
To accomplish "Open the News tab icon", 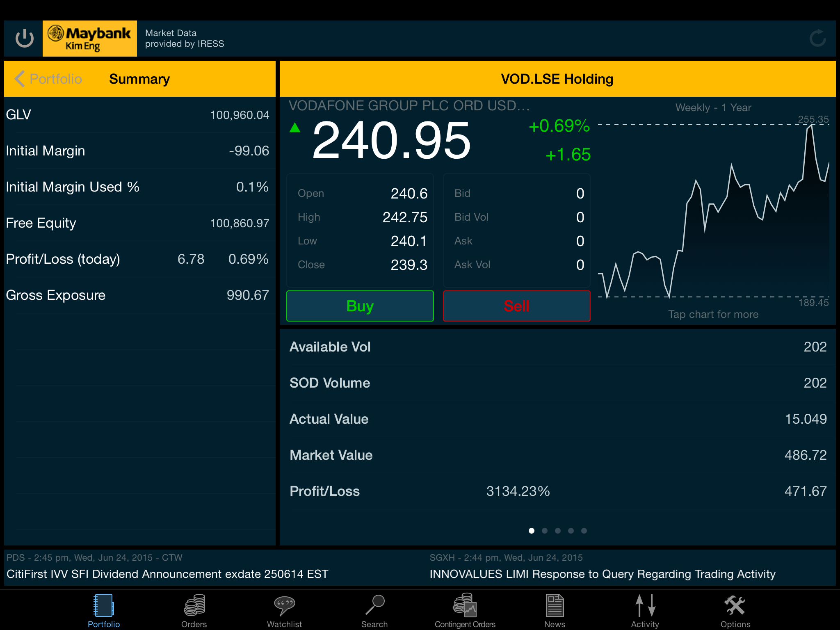I will [555, 606].
